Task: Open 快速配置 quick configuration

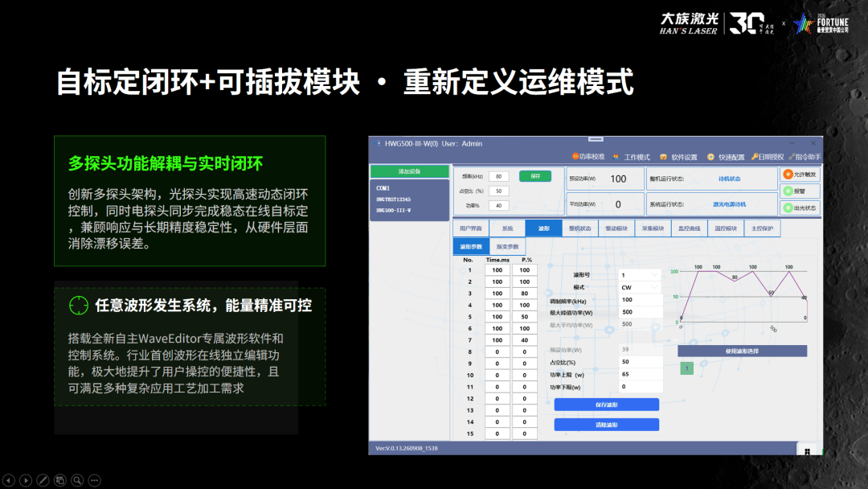Action: [x=726, y=157]
